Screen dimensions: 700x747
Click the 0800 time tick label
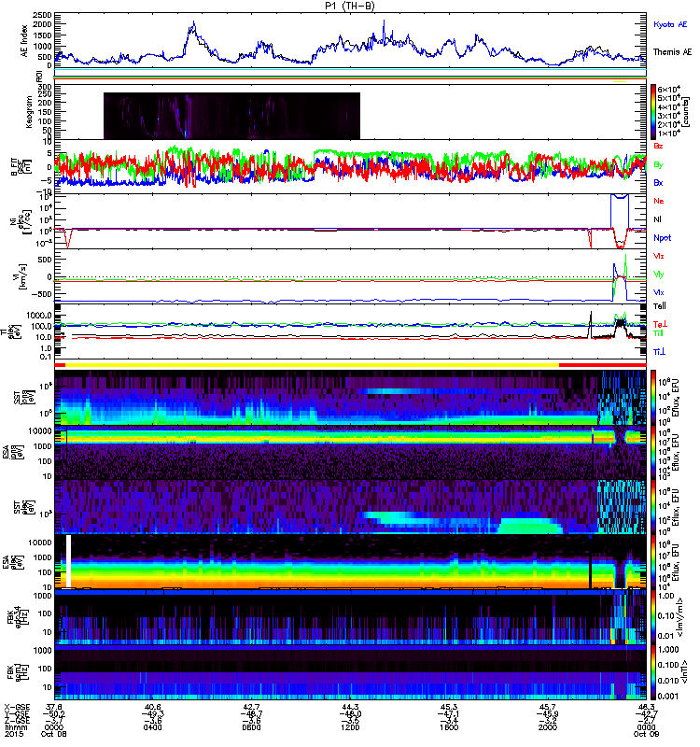pos(251,727)
